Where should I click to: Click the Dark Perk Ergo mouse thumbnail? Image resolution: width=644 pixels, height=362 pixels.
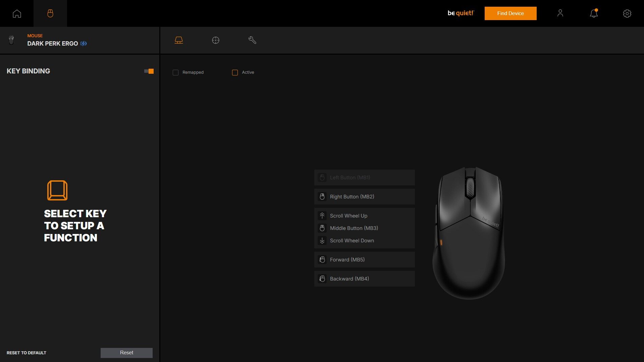tap(11, 40)
